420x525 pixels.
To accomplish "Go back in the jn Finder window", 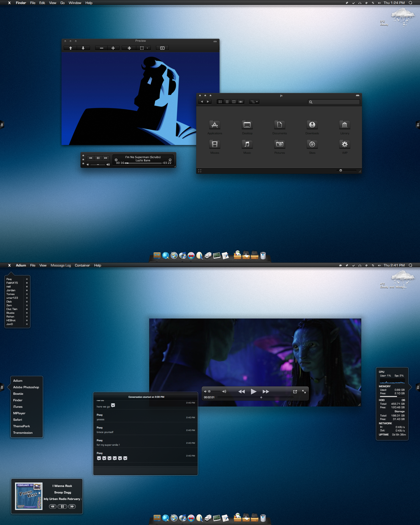I will 202,102.
